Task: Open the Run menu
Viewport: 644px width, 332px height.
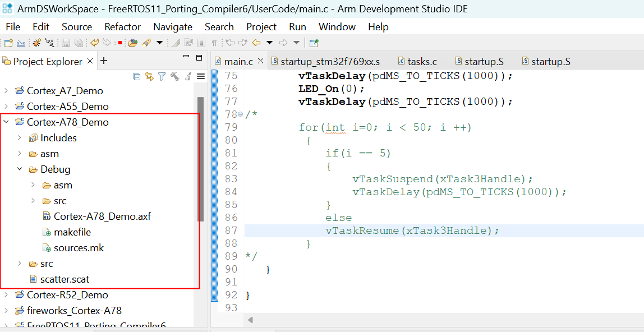Action: [x=297, y=27]
